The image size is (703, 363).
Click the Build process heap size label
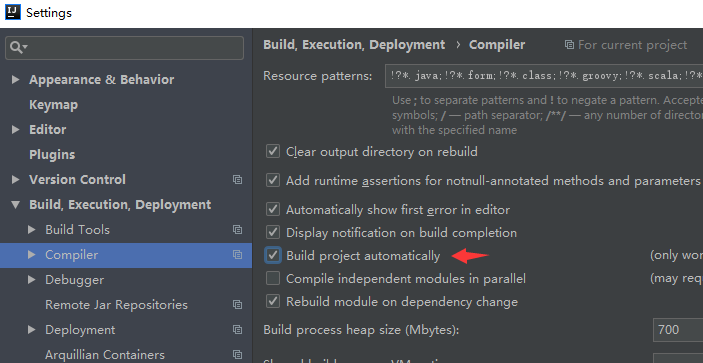(361, 330)
